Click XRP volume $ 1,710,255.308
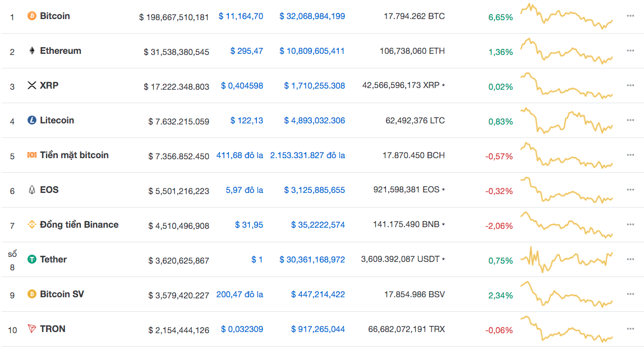Viewport: 644px width, 350px height. 314,86
